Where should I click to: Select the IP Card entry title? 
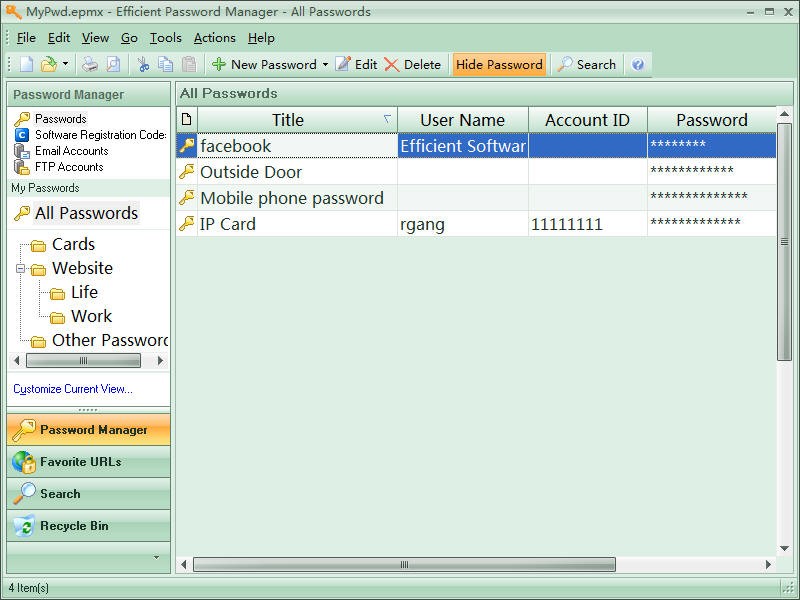pos(228,224)
